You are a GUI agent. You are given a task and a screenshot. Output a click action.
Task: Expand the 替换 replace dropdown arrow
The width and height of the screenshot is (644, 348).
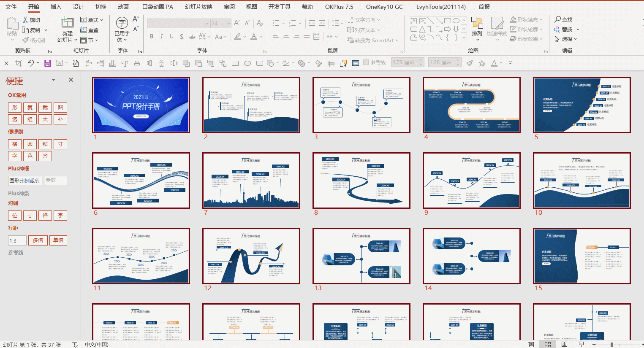[x=578, y=30]
